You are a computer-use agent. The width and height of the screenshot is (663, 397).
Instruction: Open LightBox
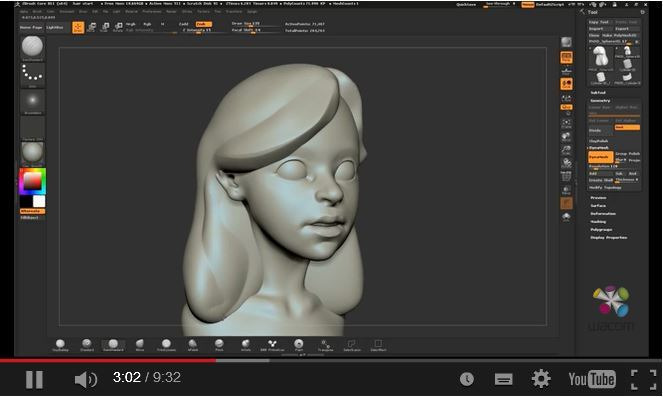point(55,27)
